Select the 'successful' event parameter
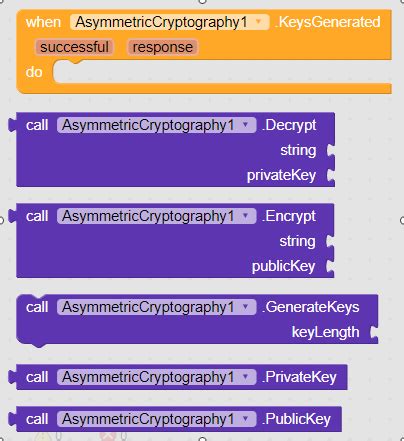Viewport: 404px width, 441px height. point(74,47)
